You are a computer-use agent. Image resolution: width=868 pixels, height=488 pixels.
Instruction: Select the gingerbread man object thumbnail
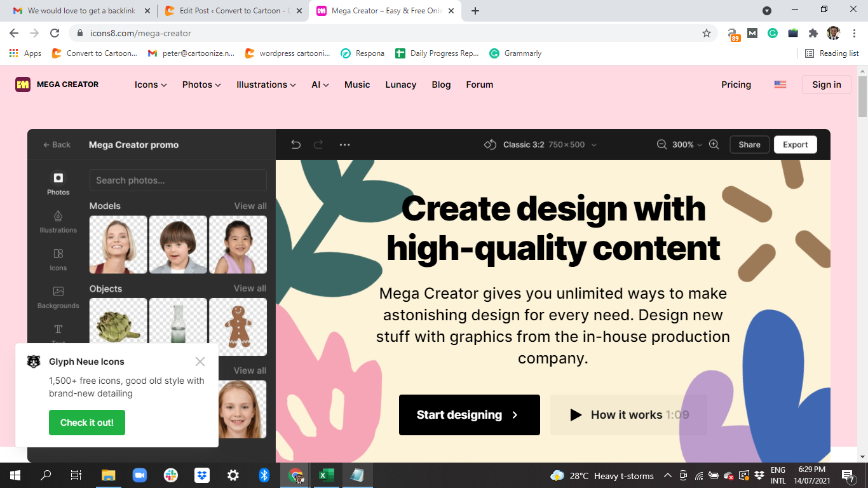click(x=238, y=327)
